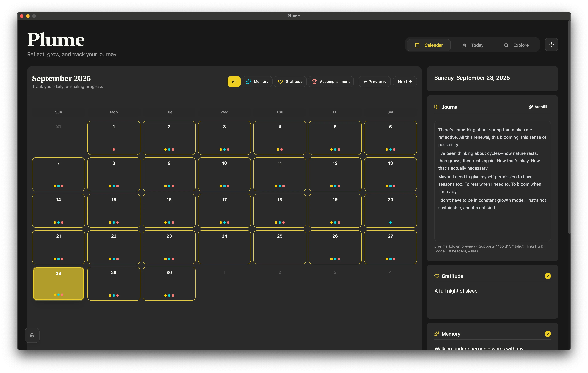This screenshot has width=588, height=373.
Task: Go to Previous month
Action: [374, 82]
